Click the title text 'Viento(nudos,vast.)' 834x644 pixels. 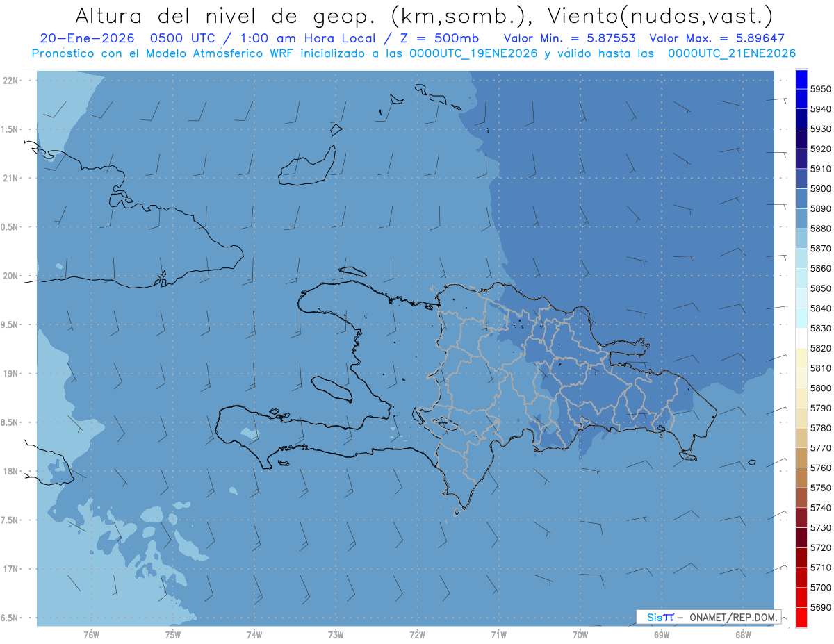[x=659, y=15]
